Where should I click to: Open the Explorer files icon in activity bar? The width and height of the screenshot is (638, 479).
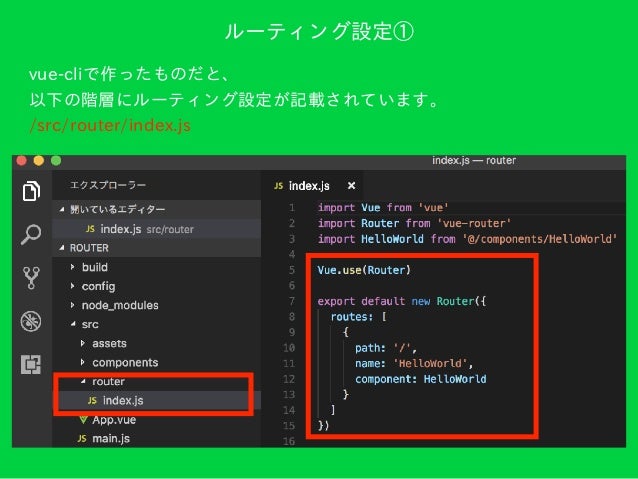31,190
